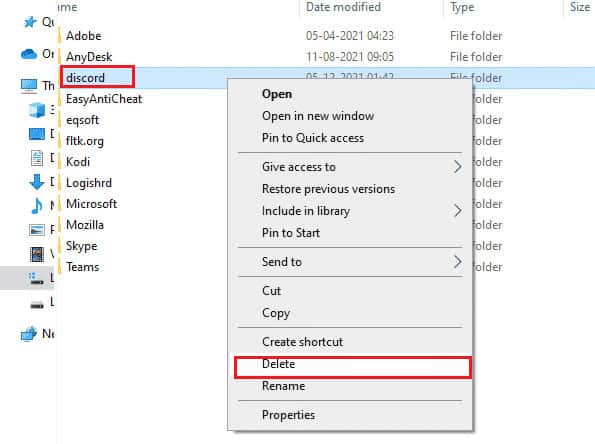Select the discord folder

tap(85, 78)
